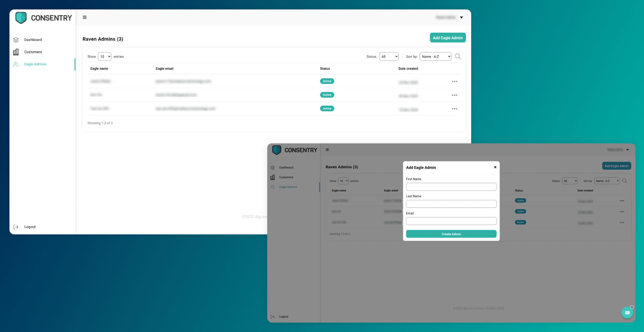Open three-dot actions menu for third admin row
This screenshot has height=332, width=644.
click(454, 109)
